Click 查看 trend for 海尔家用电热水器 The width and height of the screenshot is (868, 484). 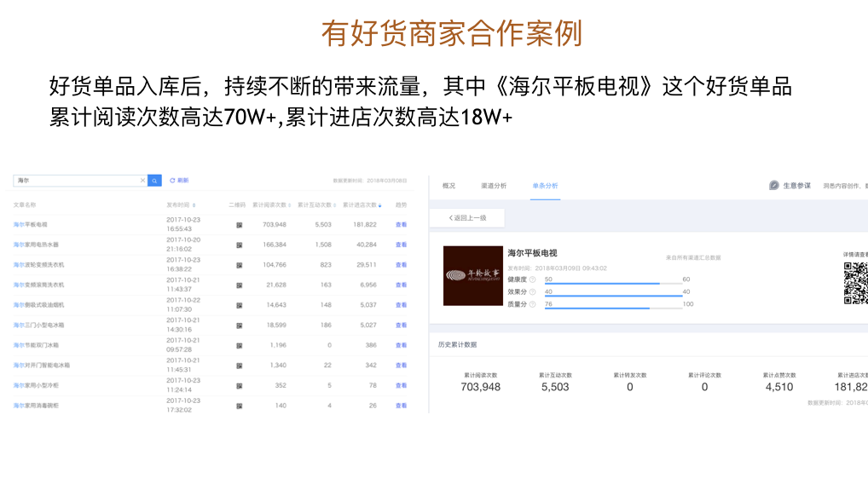pos(402,245)
